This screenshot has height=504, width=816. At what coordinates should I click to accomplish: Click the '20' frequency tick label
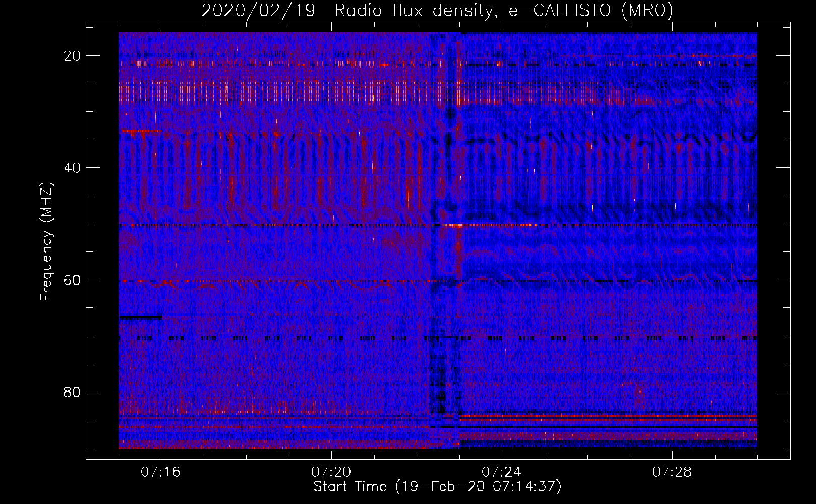(73, 56)
